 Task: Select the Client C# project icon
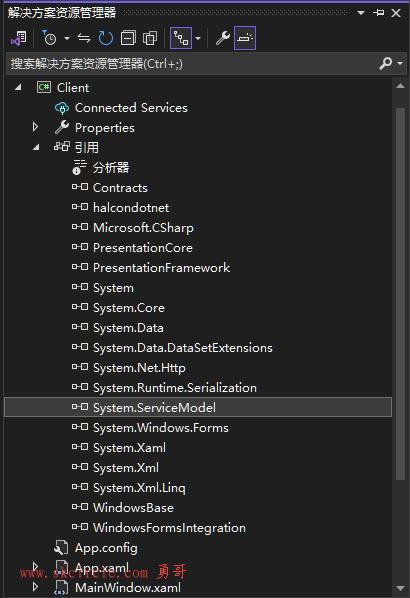[44, 87]
